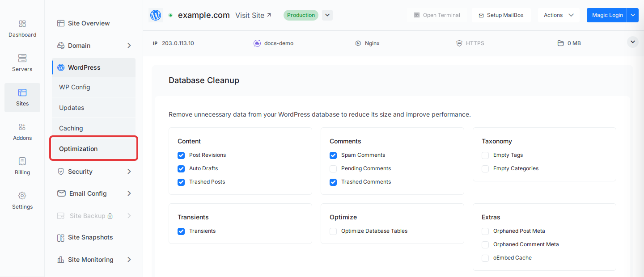Uncheck Post Revisions checkbox
The width and height of the screenshot is (644, 277).
pos(181,155)
